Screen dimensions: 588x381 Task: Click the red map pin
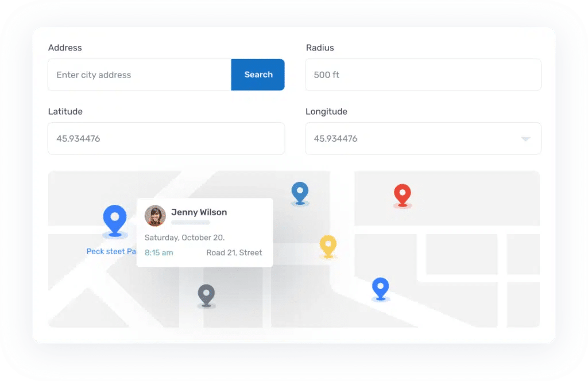point(403,195)
